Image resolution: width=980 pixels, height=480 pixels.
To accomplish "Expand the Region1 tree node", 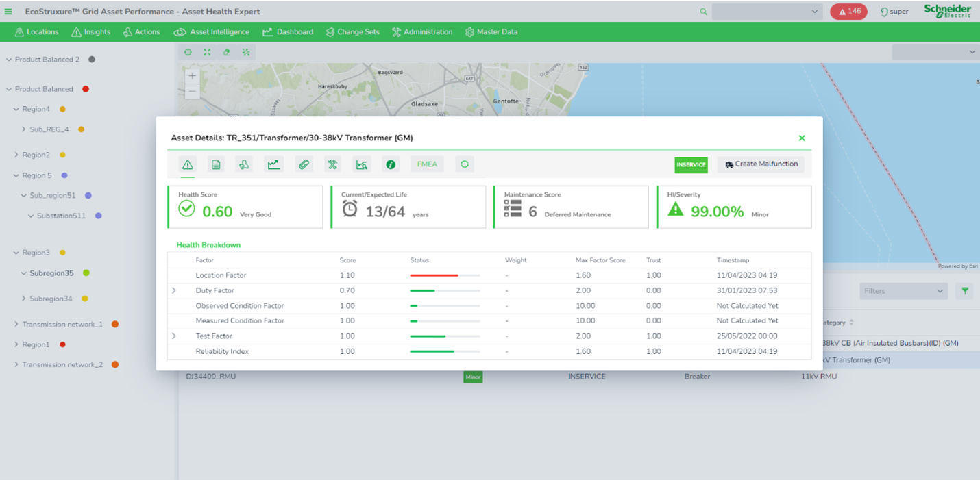I will click(x=16, y=345).
